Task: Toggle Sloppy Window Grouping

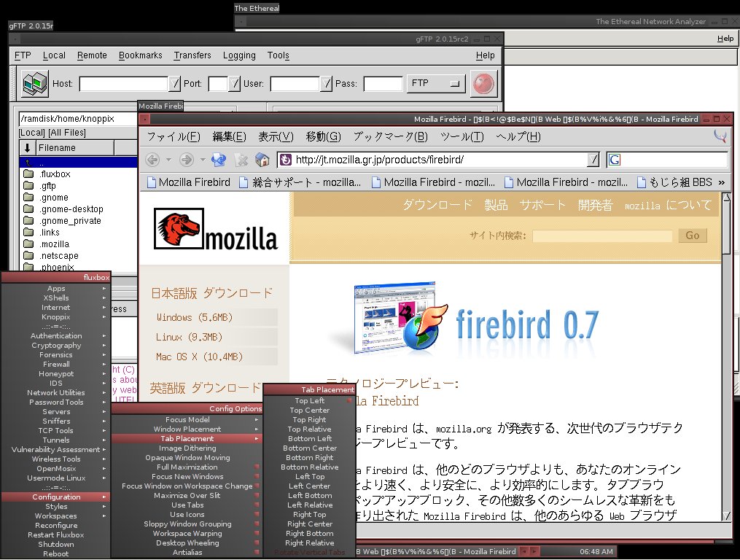Action: (x=187, y=524)
